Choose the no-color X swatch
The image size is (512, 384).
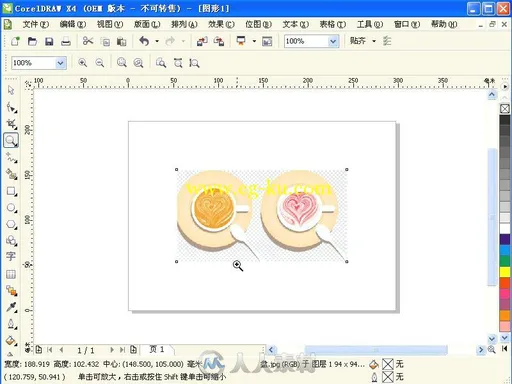coord(505,109)
